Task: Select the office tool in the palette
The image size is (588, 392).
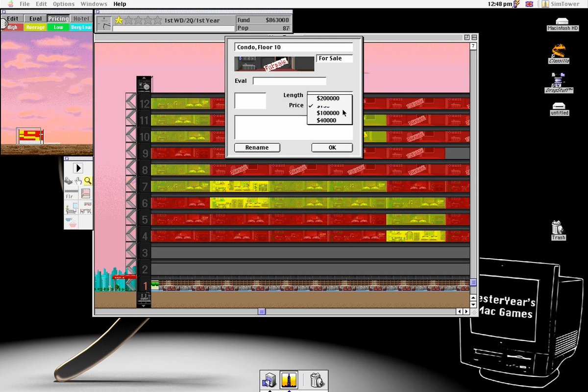Action: (71, 209)
